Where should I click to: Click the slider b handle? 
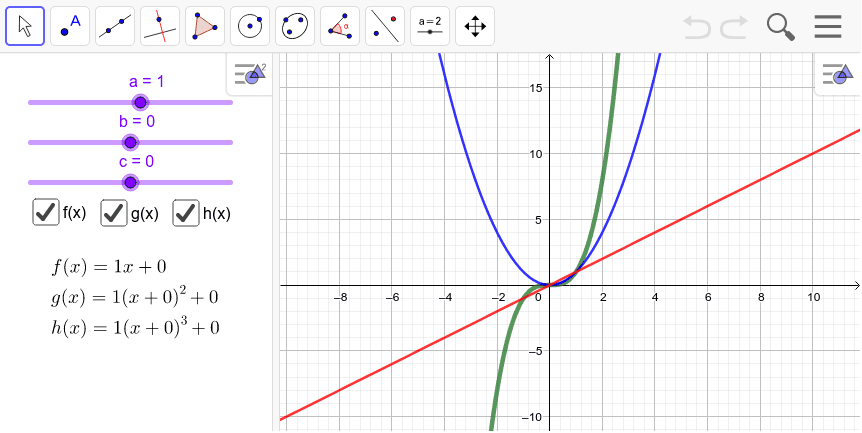(x=130, y=142)
